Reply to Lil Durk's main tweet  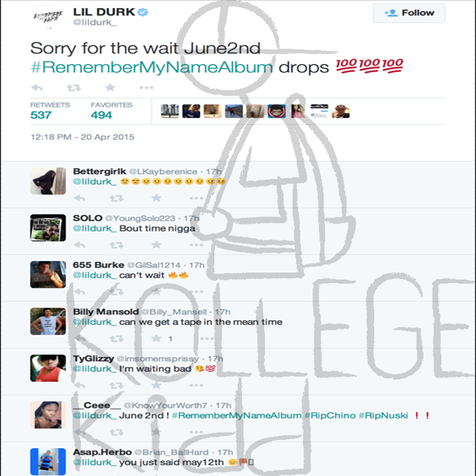click(x=37, y=88)
